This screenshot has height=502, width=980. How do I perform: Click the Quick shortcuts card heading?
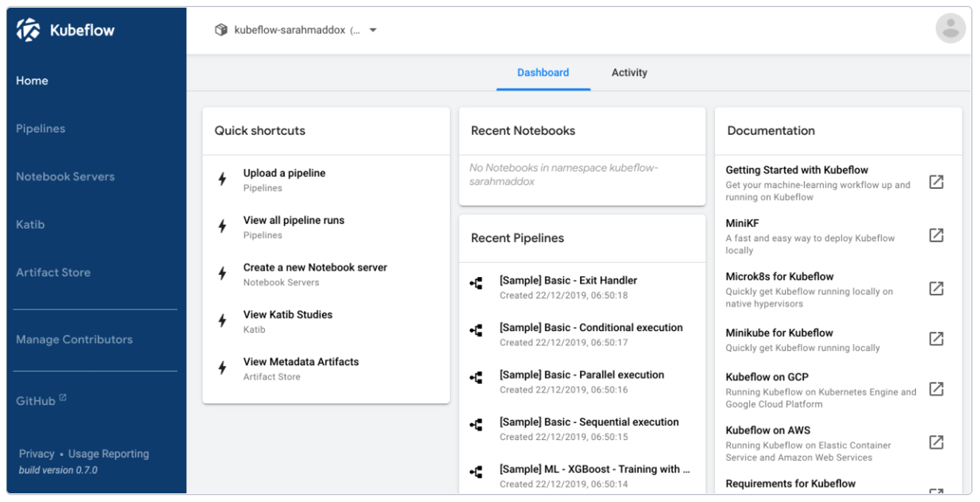260,131
